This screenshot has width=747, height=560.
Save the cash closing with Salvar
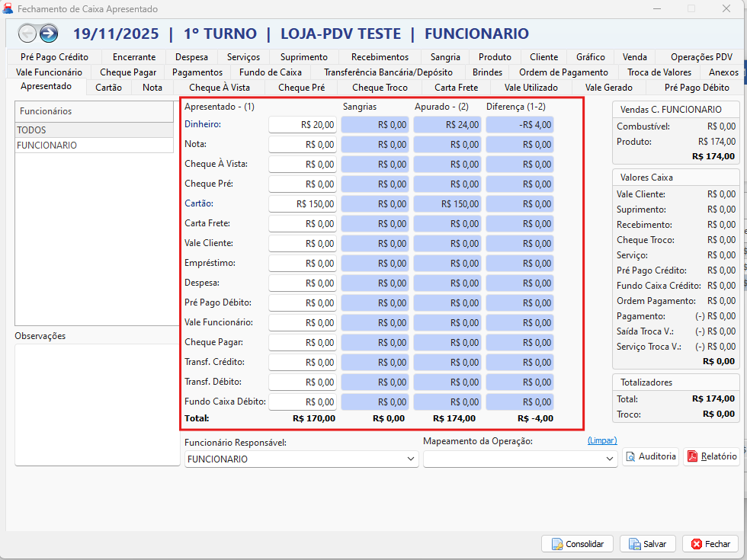(647, 544)
